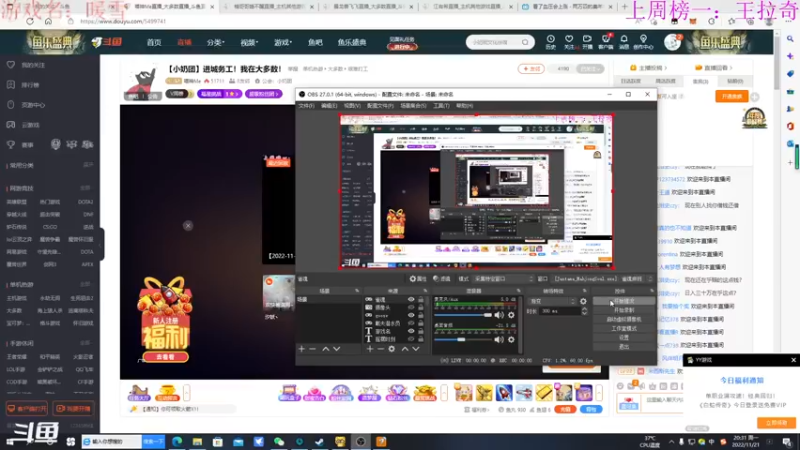
Task: Open source properties button above OBS docks
Action: [418, 279]
